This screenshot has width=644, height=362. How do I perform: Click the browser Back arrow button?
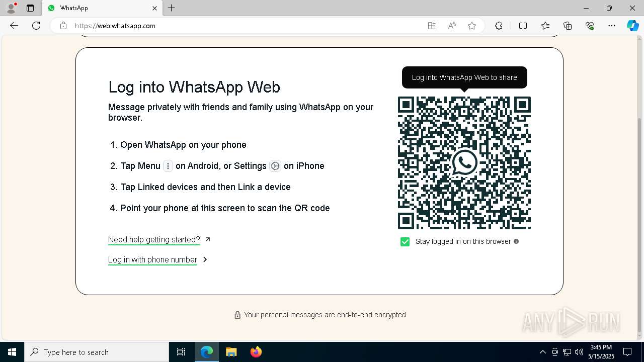tap(14, 26)
